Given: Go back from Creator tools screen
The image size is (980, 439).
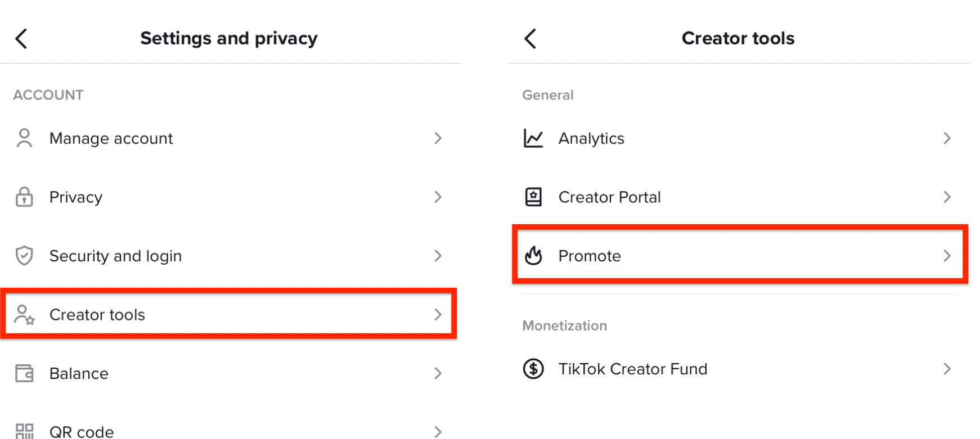Looking at the screenshot, I should point(531,39).
